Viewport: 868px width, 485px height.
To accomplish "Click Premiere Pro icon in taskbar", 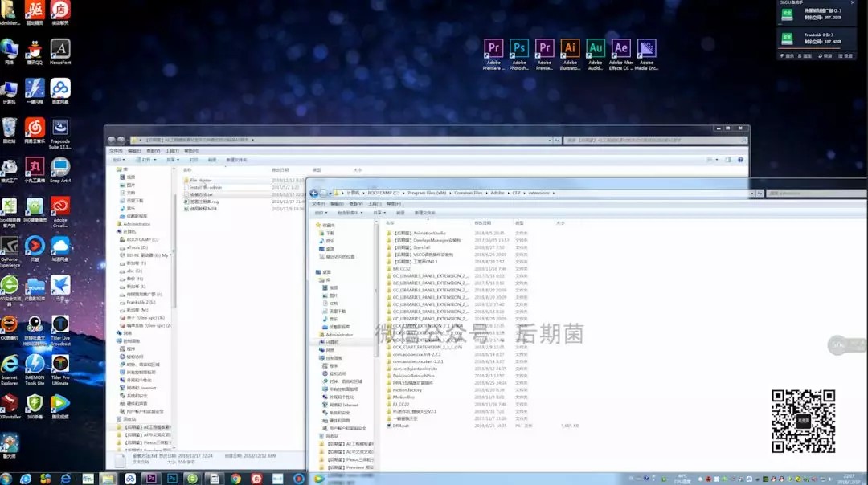I will [x=150, y=478].
